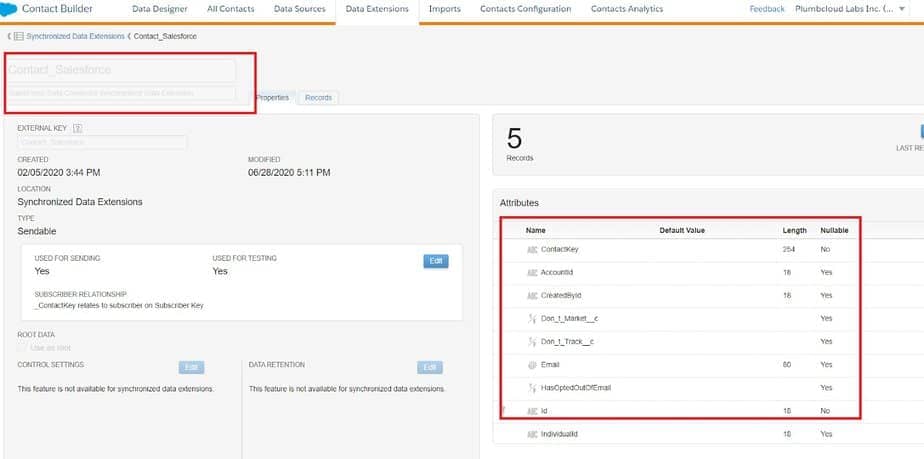Viewport: 924px width, 459px height.
Task: Select the IndividualId attribute name
Action: (559, 434)
